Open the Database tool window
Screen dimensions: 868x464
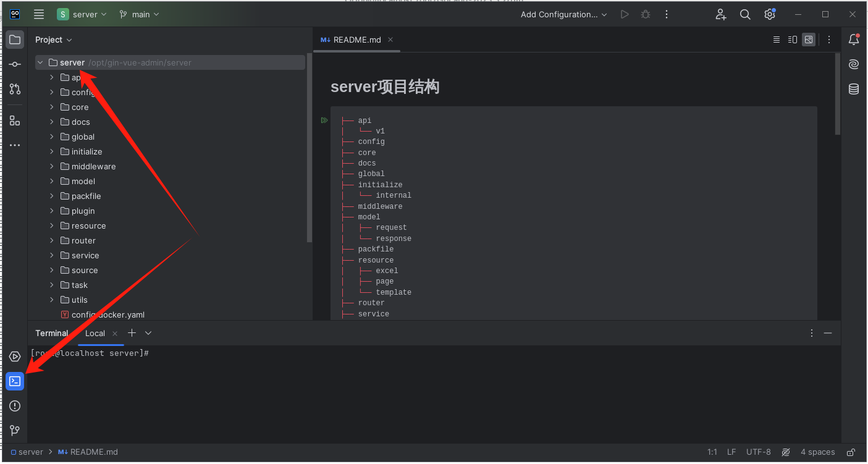coord(854,89)
